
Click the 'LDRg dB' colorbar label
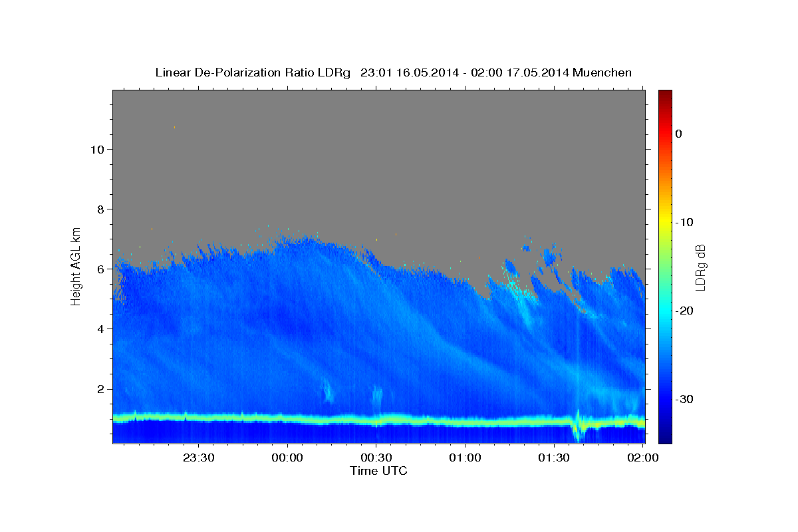pos(700,268)
